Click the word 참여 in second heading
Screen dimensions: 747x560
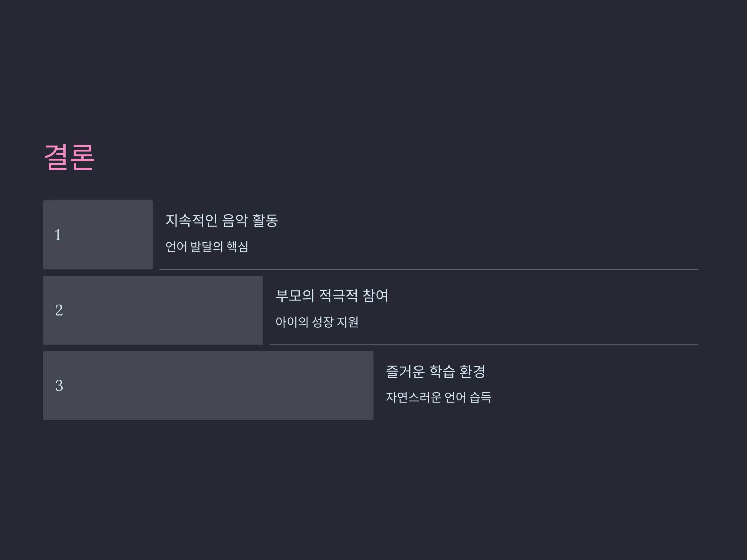(375, 296)
